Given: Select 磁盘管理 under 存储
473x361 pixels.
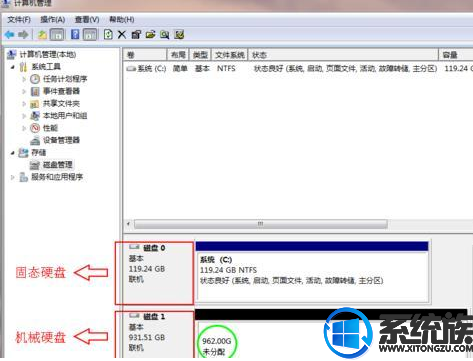Looking at the screenshot, I should pos(58,165).
